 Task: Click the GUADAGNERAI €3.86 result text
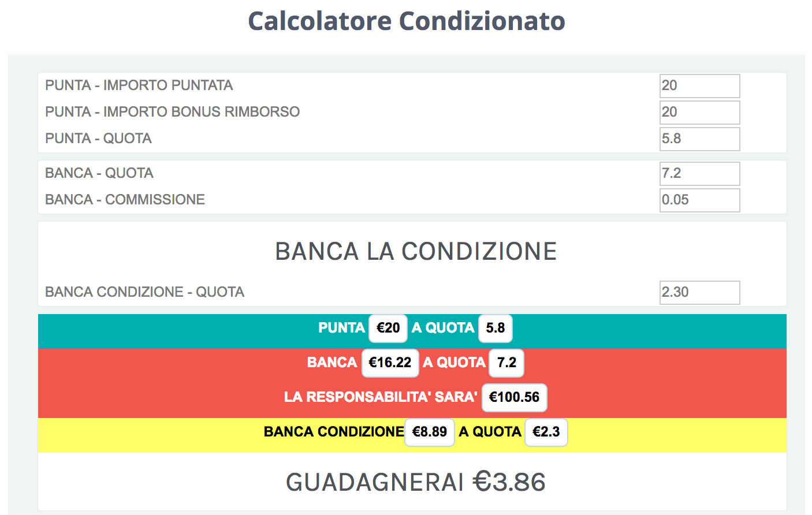(x=416, y=482)
